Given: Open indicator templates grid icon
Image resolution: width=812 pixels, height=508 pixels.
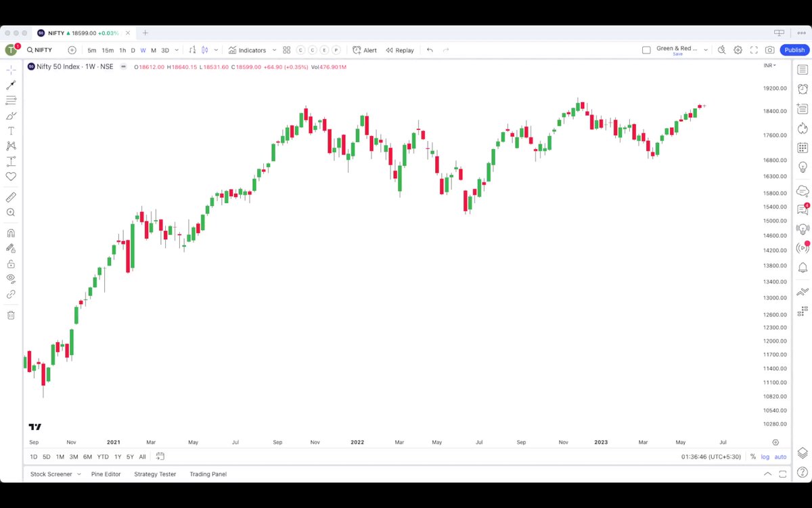Looking at the screenshot, I should tap(287, 50).
